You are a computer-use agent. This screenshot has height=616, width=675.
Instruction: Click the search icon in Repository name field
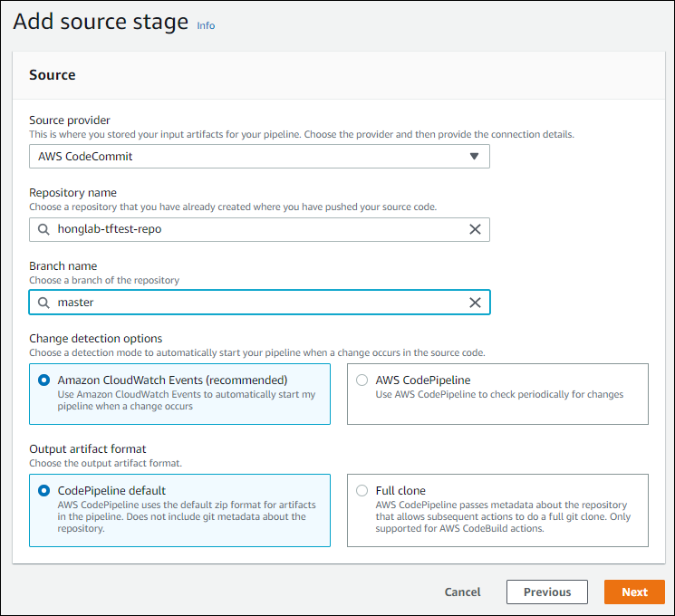43,229
